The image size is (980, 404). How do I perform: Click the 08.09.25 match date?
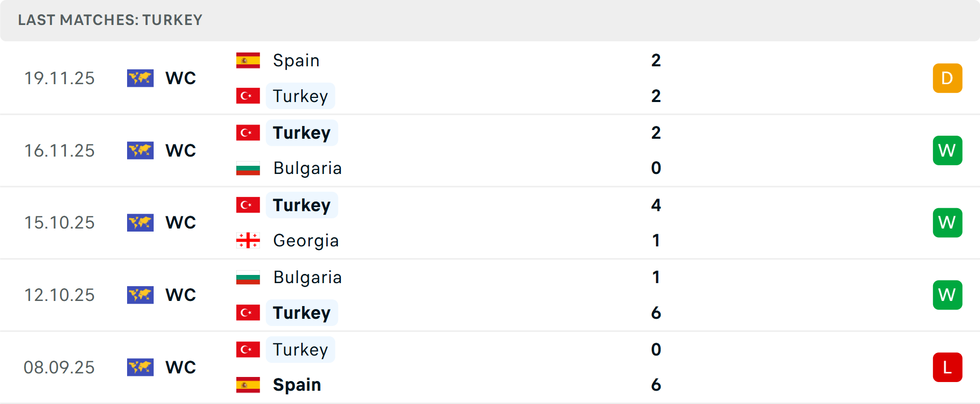[59, 367]
